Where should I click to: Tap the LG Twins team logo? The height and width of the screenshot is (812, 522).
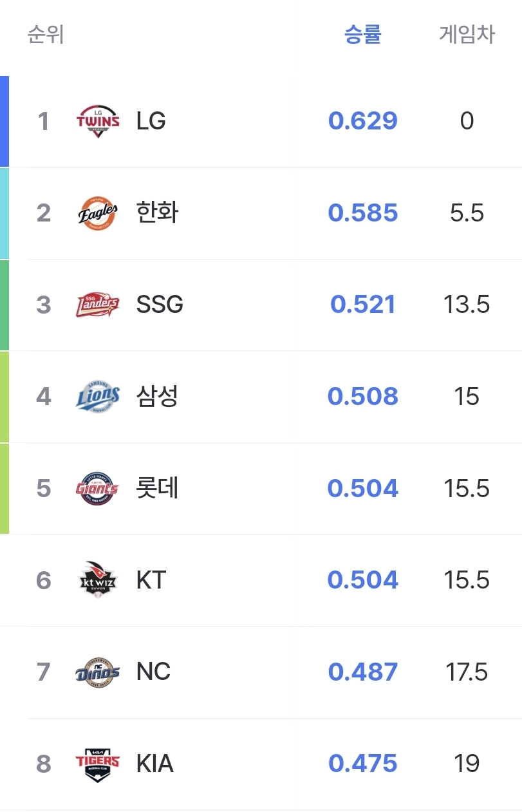[x=98, y=121]
